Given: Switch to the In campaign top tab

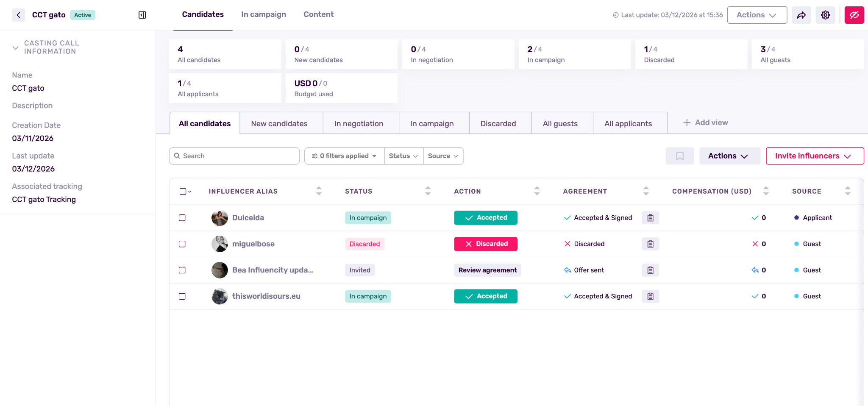Looking at the screenshot, I should pos(263,14).
